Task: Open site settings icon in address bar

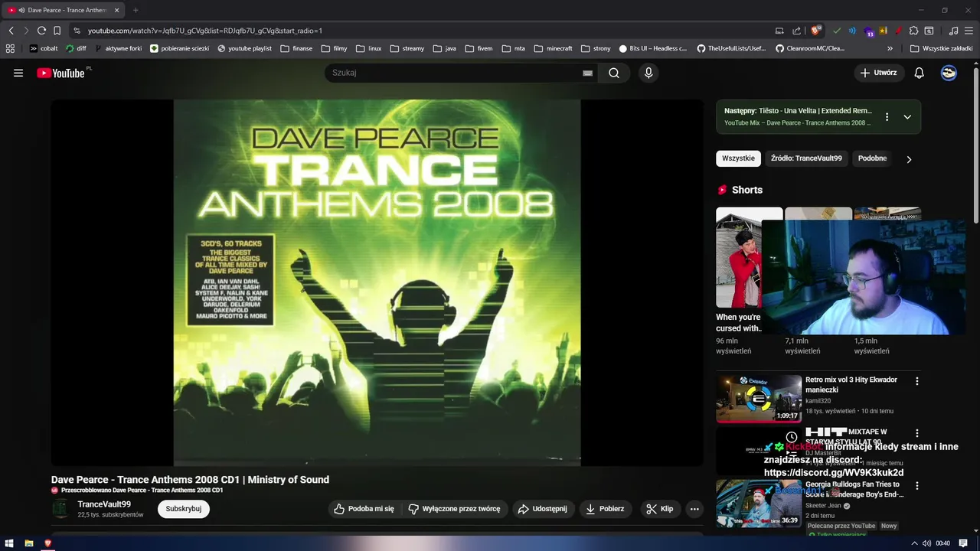Action: point(77,31)
